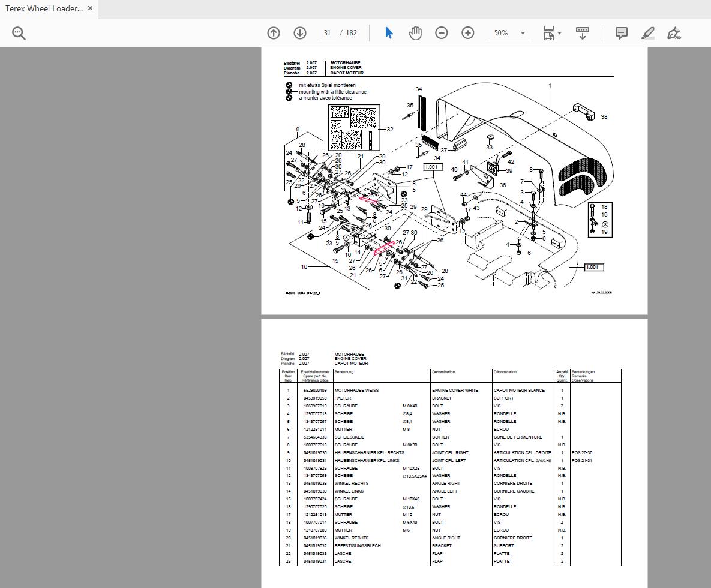Screen dimensions: 711x588
Task: Click the 1.001 diagram reference label
Action: pyautogui.click(x=432, y=167)
